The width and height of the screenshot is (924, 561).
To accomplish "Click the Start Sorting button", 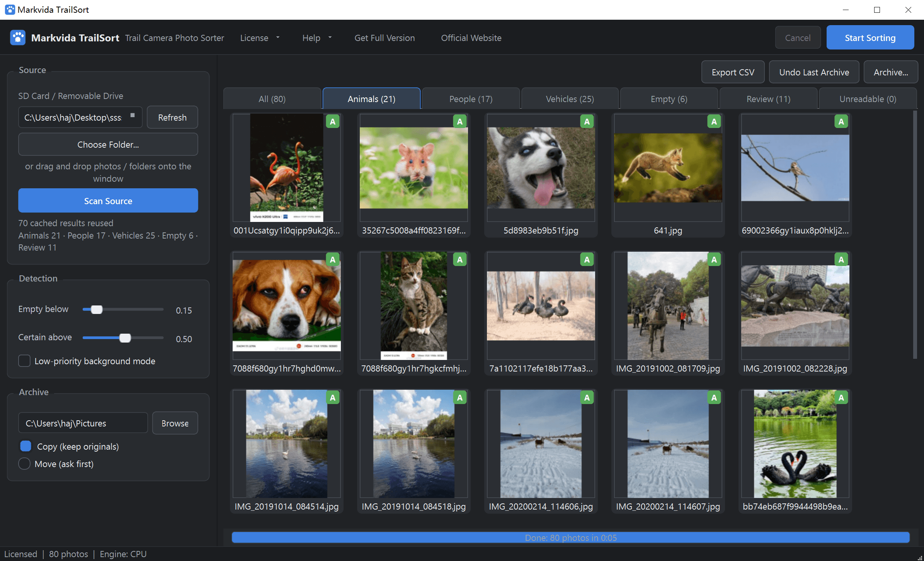I will tap(870, 38).
